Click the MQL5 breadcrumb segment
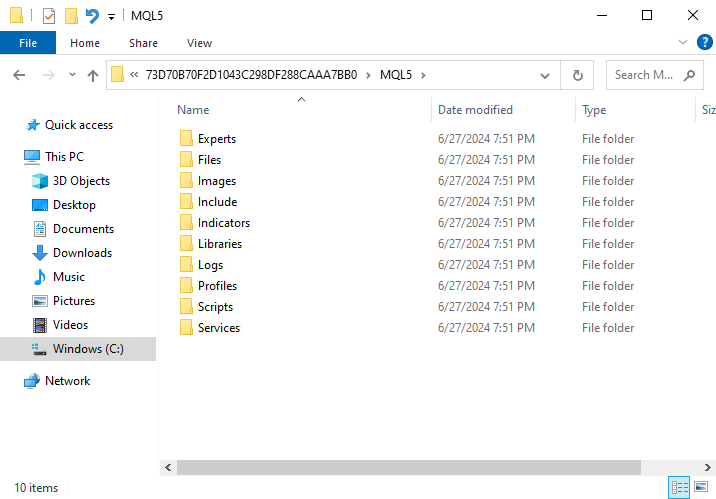 tap(396, 75)
